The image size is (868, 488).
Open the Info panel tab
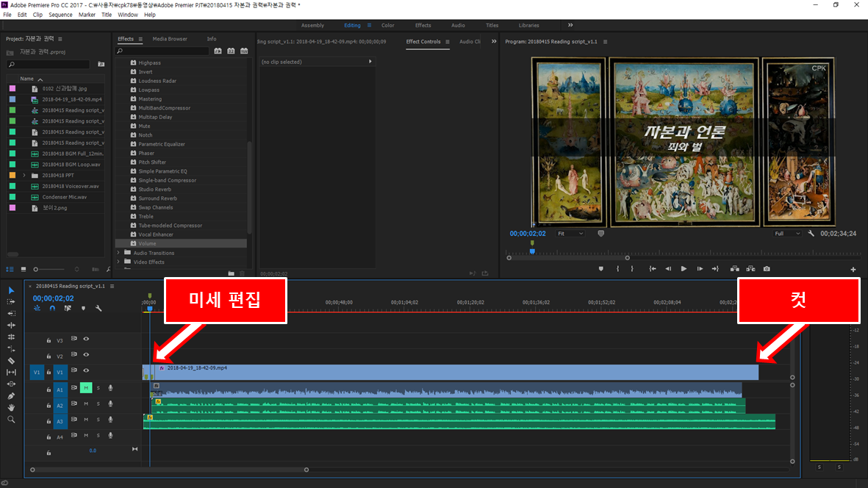(212, 39)
